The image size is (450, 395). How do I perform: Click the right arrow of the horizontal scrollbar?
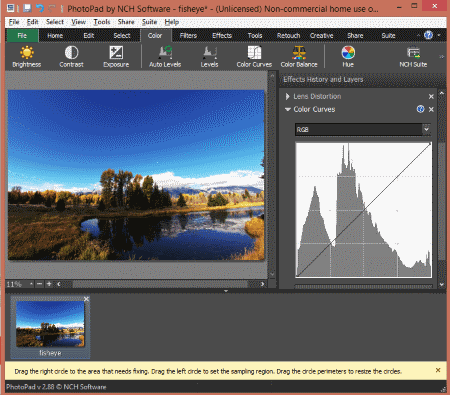(262, 284)
